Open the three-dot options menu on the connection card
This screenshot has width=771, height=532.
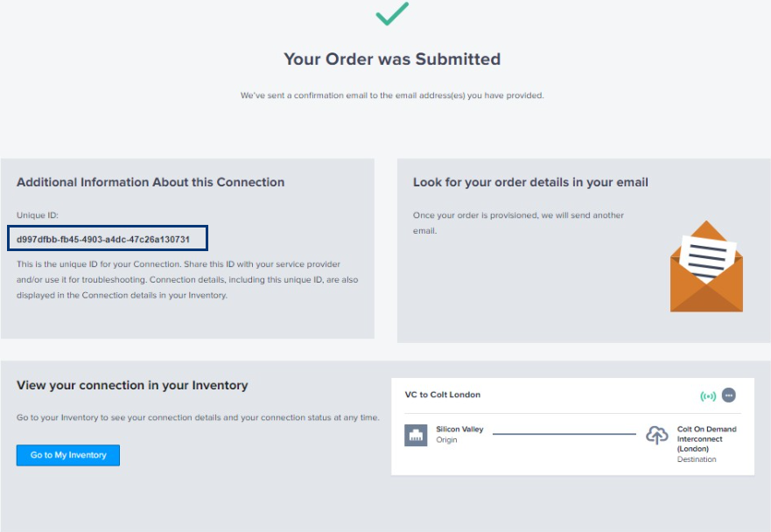[729, 395]
